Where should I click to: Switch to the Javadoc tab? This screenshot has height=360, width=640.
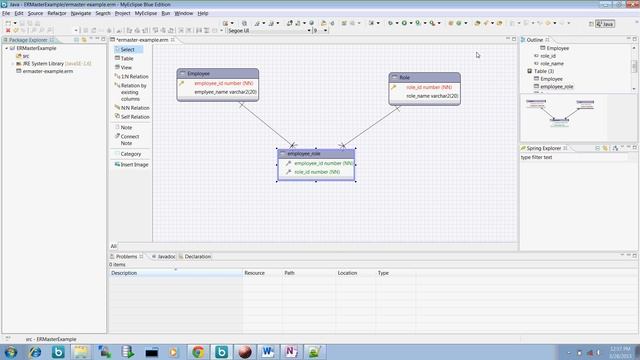[x=163, y=256]
